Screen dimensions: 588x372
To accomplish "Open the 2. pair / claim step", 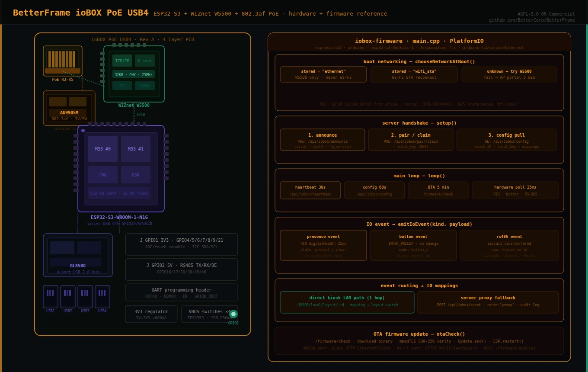I will (411, 140).
